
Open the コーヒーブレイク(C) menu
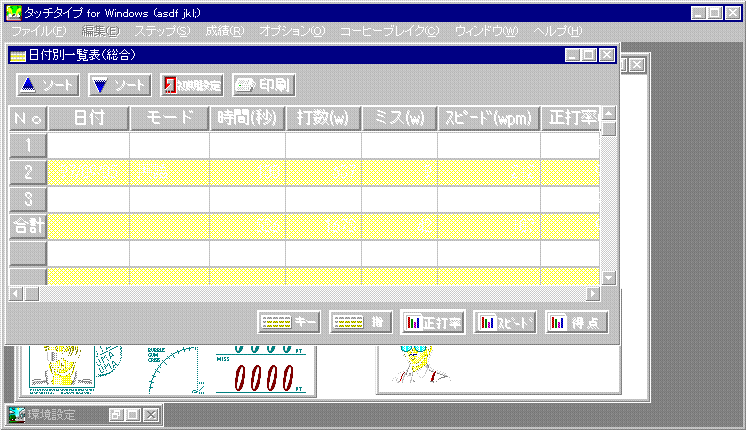pyautogui.click(x=389, y=31)
